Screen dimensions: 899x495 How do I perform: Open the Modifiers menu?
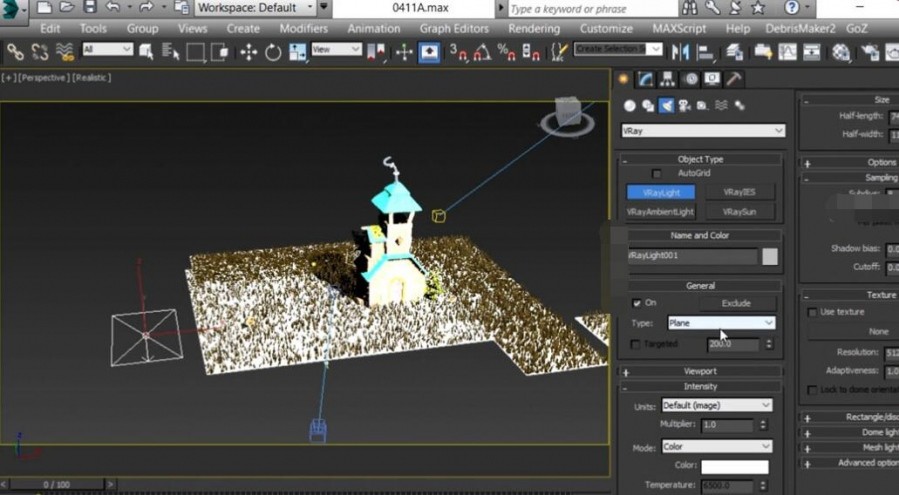pyautogui.click(x=303, y=29)
